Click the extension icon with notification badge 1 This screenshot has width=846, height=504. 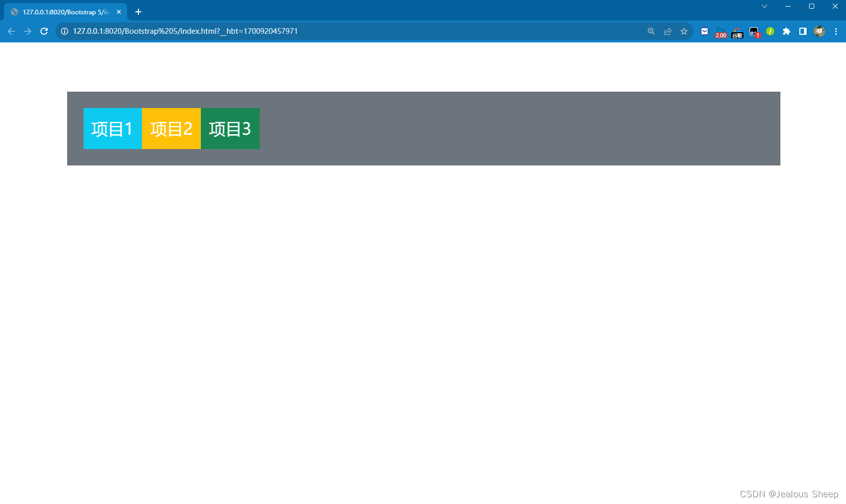pos(754,31)
